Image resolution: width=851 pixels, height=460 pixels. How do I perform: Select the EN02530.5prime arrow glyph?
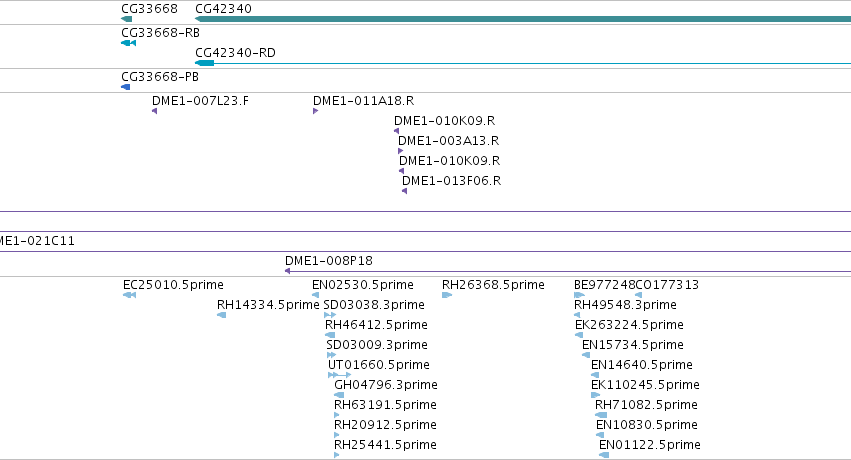point(315,295)
